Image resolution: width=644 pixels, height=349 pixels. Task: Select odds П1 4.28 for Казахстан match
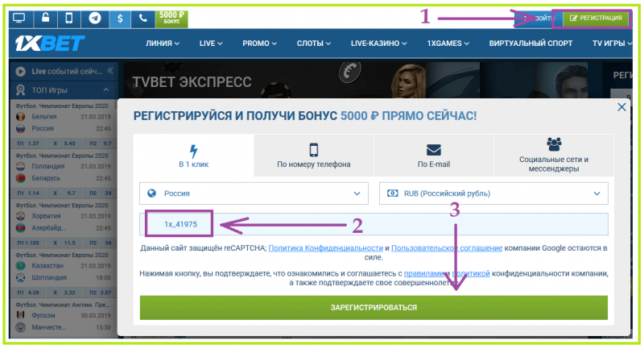[28, 293]
